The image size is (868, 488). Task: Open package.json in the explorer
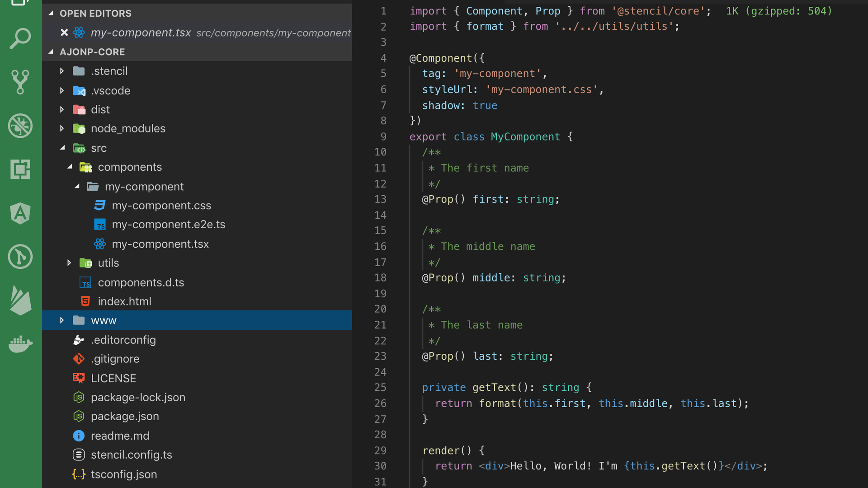[125, 416]
